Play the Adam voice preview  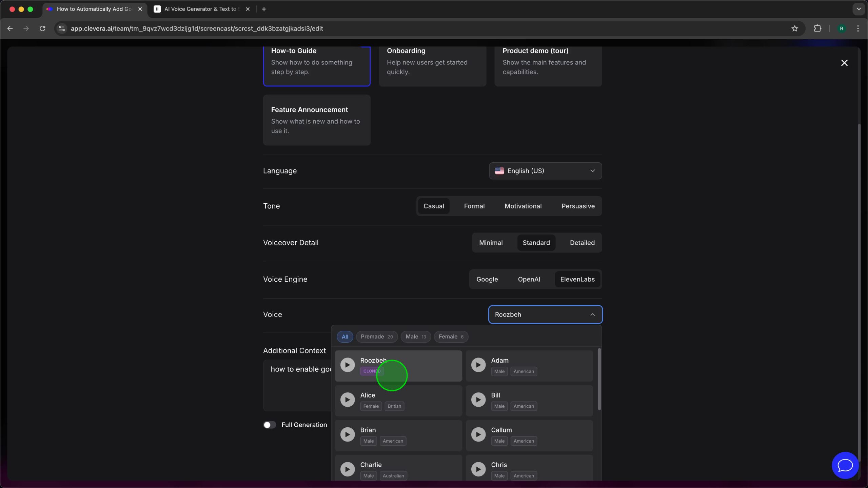(478, 365)
